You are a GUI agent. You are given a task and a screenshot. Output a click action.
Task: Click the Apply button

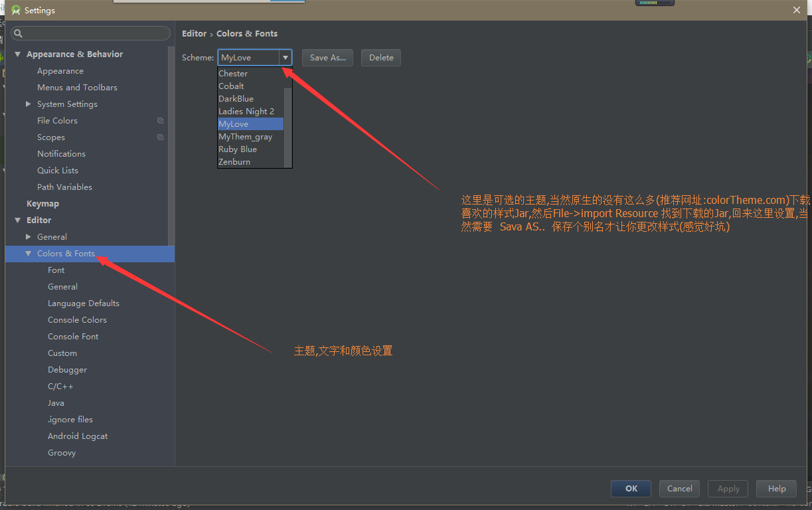(x=728, y=489)
